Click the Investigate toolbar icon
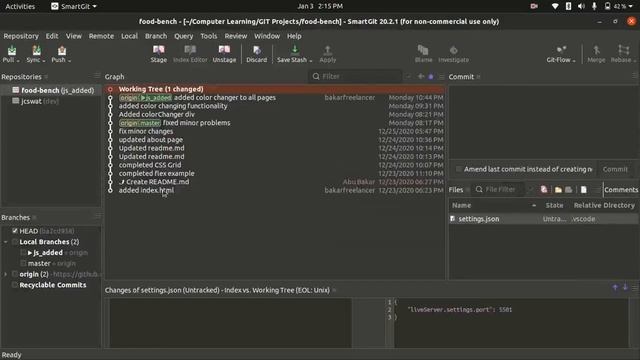The image size is (640, 360). pyautogui.click(x=453, y=50)
